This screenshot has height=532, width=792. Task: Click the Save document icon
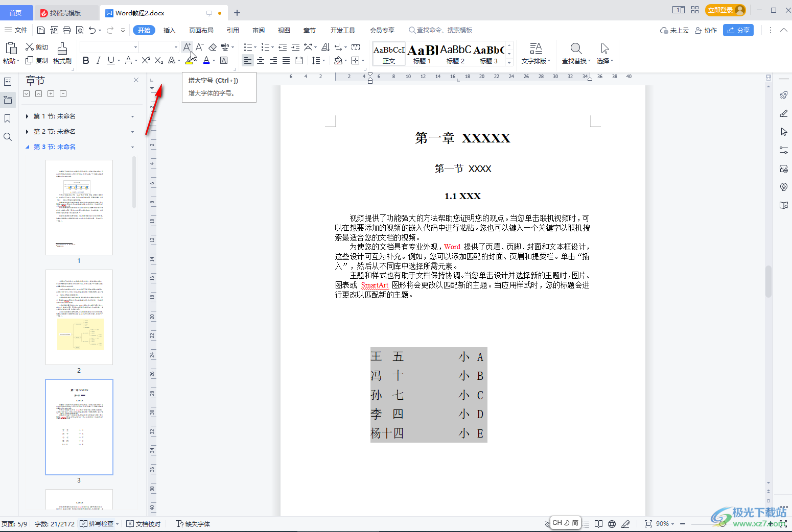(x=41, y=30)
